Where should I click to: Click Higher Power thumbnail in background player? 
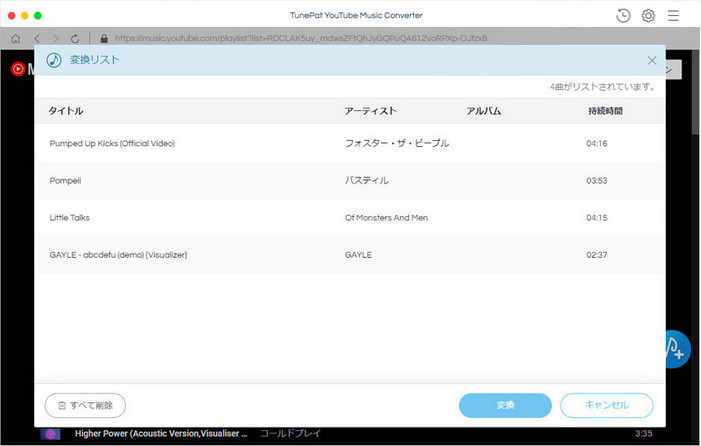[50, 433]
